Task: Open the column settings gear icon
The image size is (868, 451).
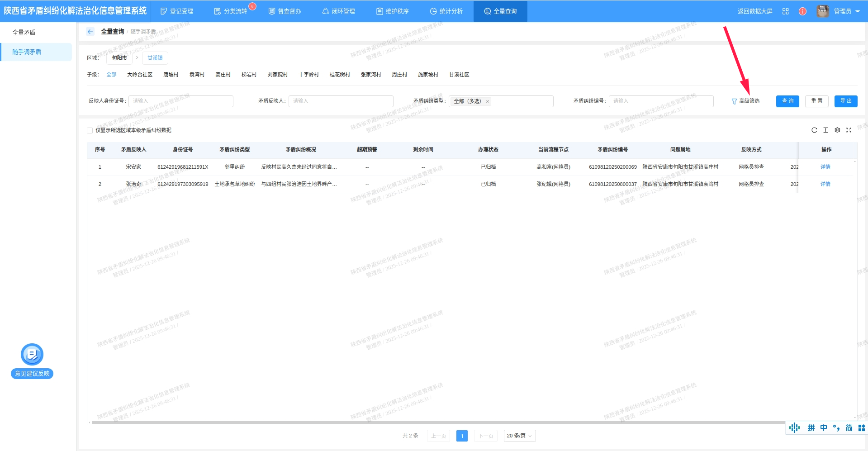Action: (x=837, y=130)
